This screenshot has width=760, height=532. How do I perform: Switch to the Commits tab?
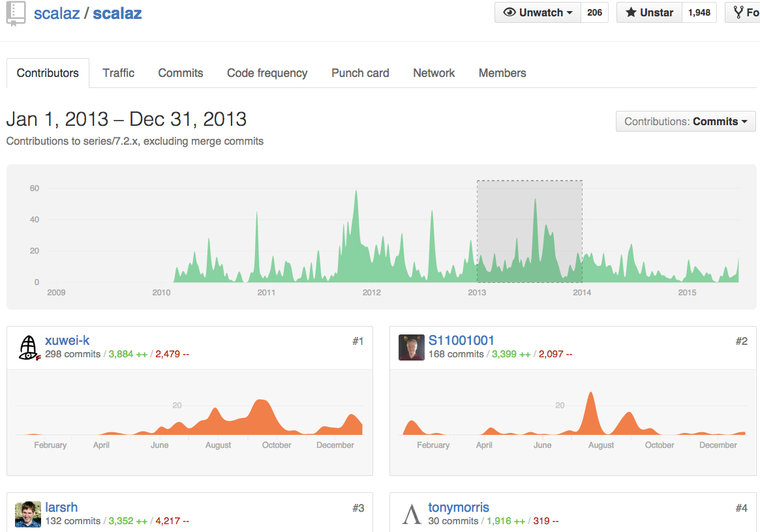pos(180,73)
